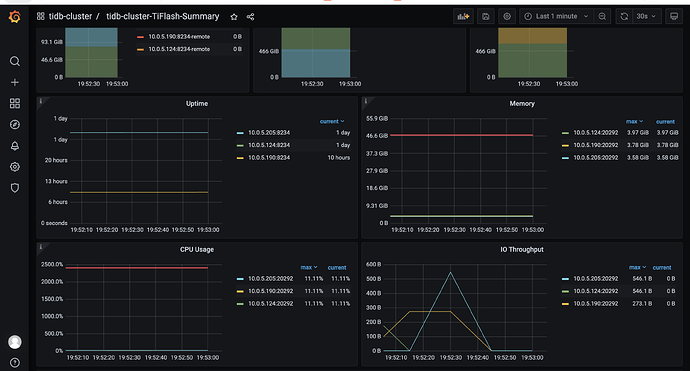690x371 pixels.
Task: Open the Server Admin shield icon
Action: point(15,188)
